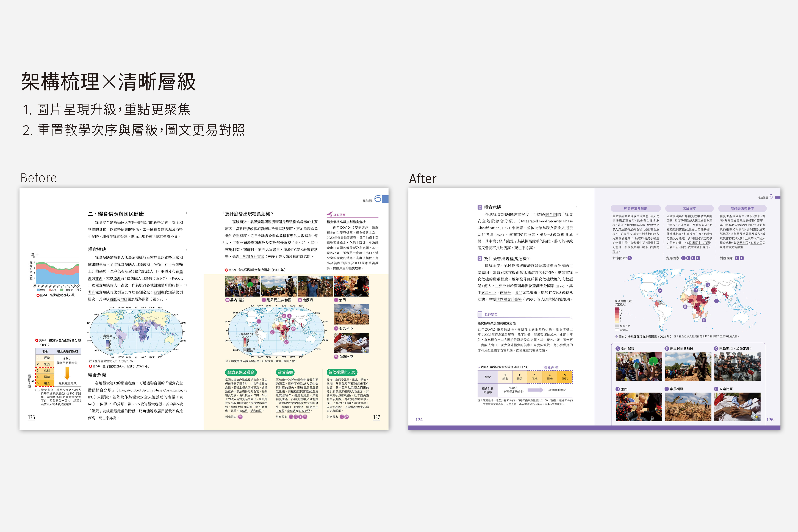Viewport: 798px width, 532px height.
Task: Click the purple 區域衝突 header pill on After page
Action: (x=689, y=209)
